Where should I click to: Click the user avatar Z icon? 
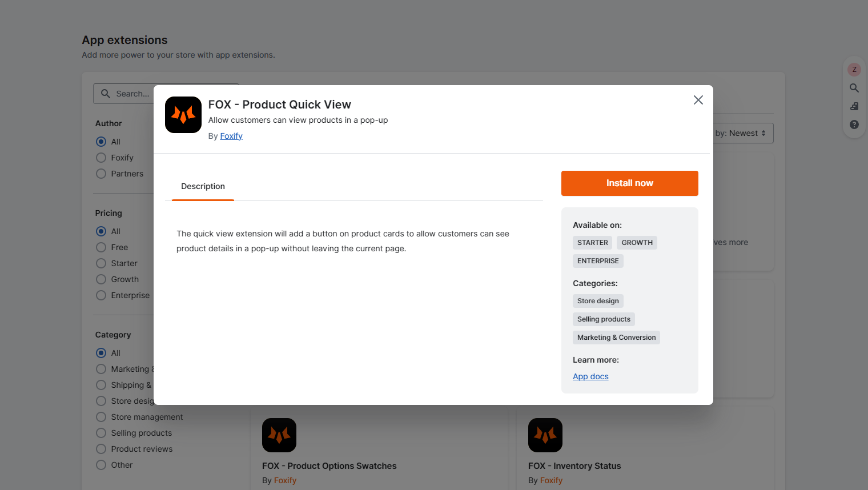point(854,70)
